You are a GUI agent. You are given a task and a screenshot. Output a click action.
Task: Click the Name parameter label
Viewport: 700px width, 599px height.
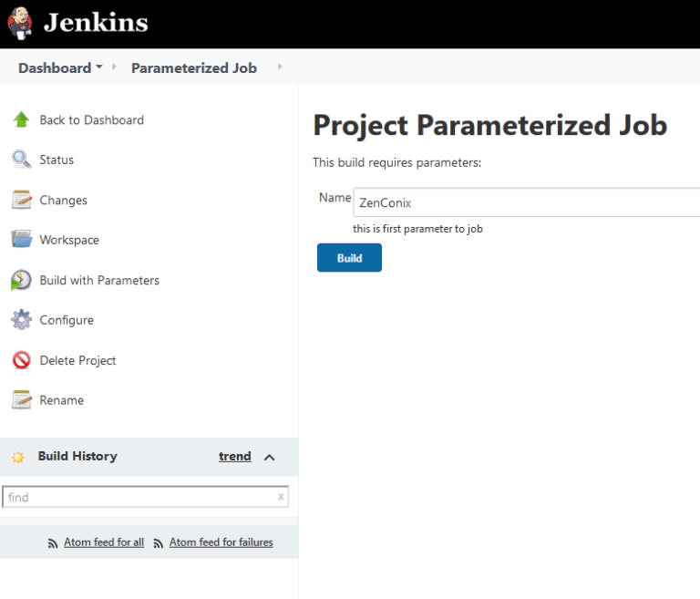click(335, 198)
